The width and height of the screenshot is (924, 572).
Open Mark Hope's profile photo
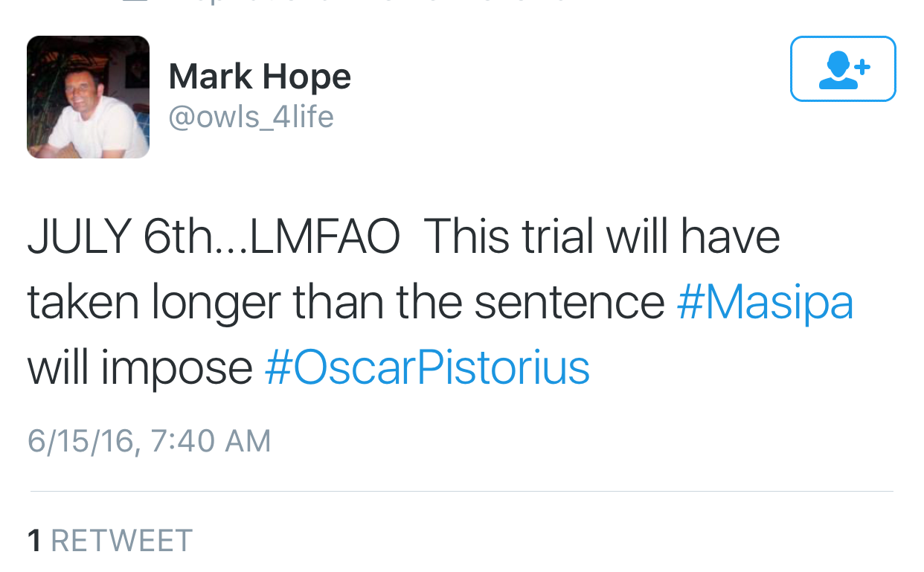click(88, 97)
